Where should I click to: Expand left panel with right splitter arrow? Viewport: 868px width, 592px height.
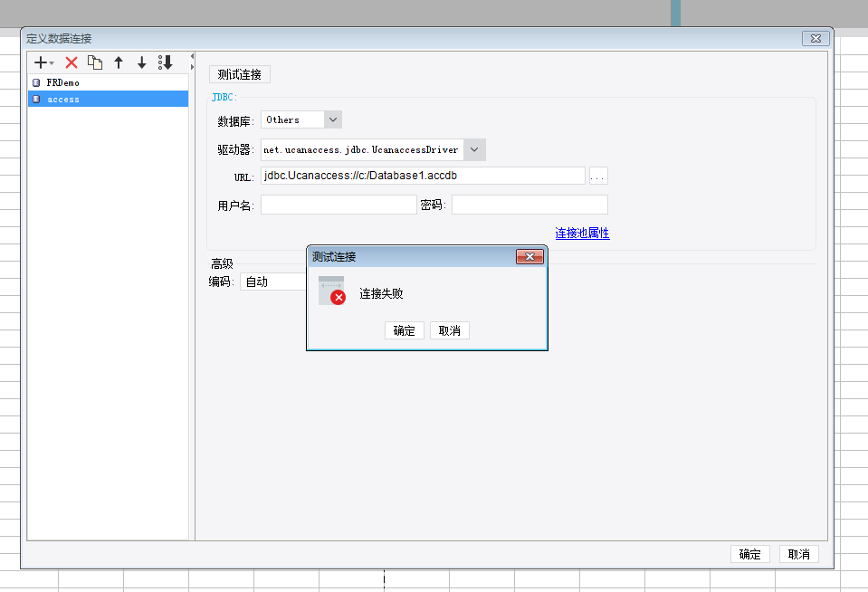[x=192, y=67]
